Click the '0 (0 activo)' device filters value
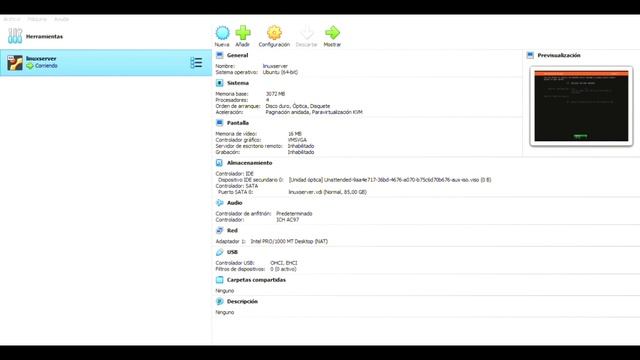Image resolution: width=640 pixels, height=360 pixels. (283, 269)
